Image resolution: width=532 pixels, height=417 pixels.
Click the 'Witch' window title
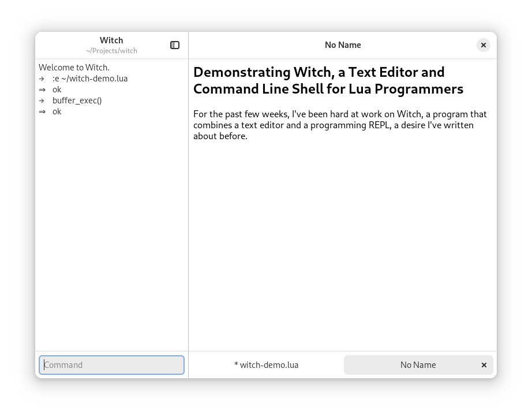click(111, 40)
